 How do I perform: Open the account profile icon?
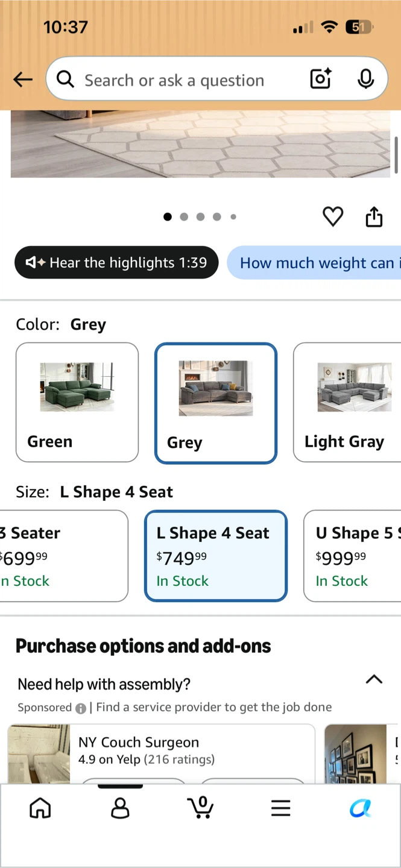click(121, 808)
